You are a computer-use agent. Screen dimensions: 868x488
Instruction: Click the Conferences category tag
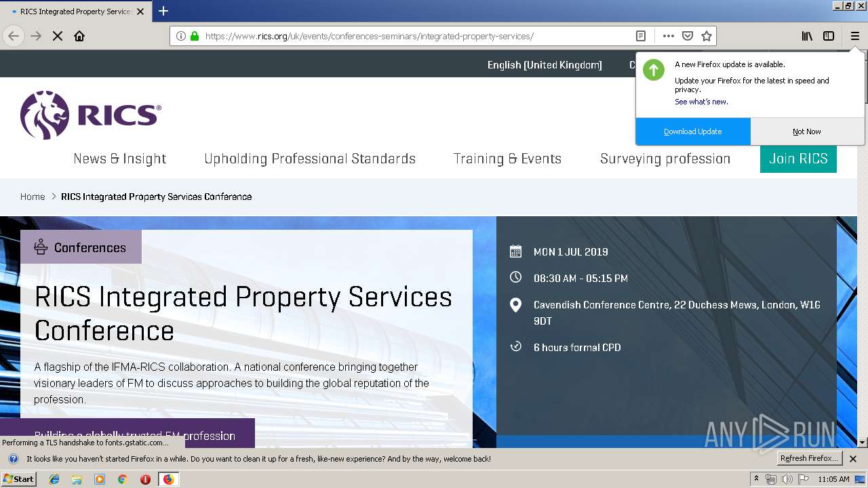(x=81, y=247)
